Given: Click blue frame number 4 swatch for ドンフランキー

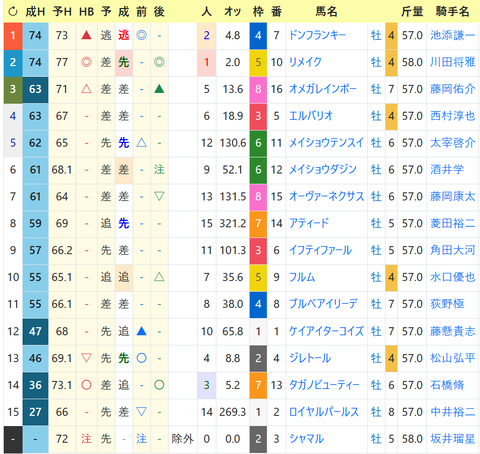Looking at the screenshot, I should pos(258,36).
